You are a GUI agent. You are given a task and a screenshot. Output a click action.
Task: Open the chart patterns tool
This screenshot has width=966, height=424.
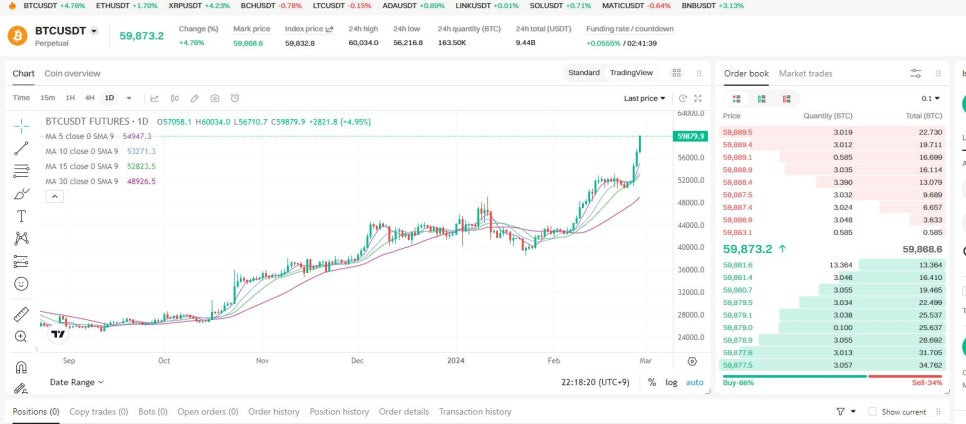(21, 238)
